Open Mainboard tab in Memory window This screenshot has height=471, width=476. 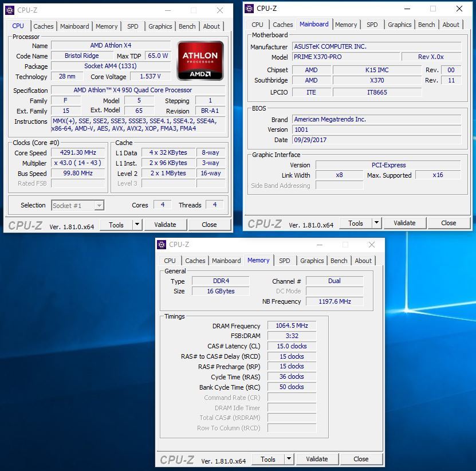pyautogui.click(x=226, y=261)
